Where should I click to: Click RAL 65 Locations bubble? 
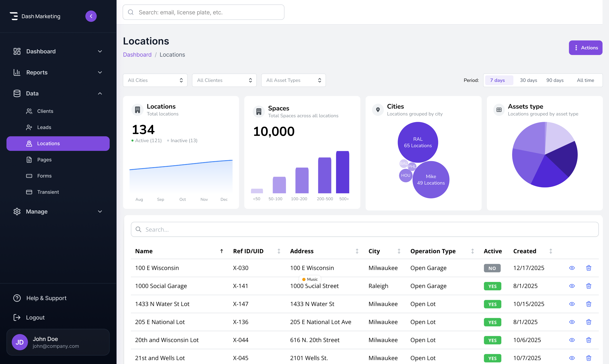(x=418, y=142)
